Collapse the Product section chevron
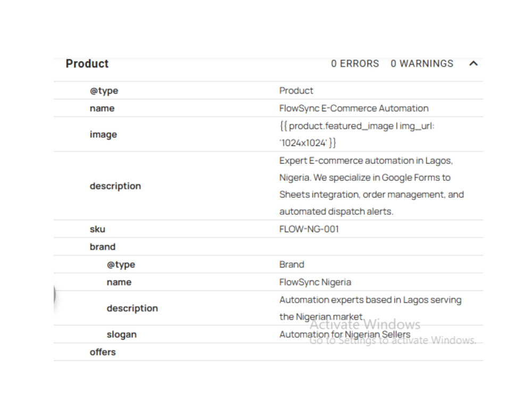The height and width of the screenshot is (399, 532). coord(473,63)
